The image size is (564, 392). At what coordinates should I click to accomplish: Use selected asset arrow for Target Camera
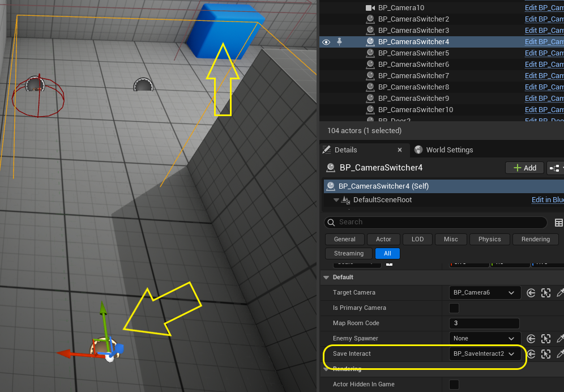click(531, 293)
